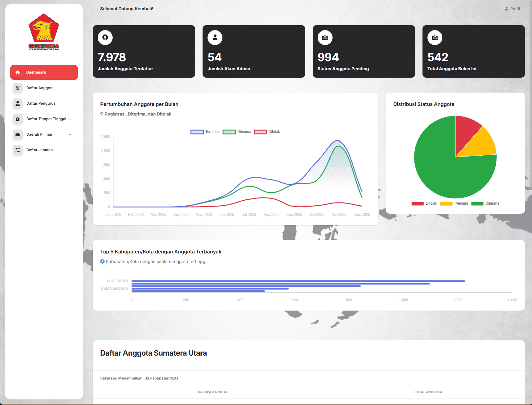Viewport: 532px width, 405px height.
Task: Click the Status Anggota Pending card
Action: point(364,52)
